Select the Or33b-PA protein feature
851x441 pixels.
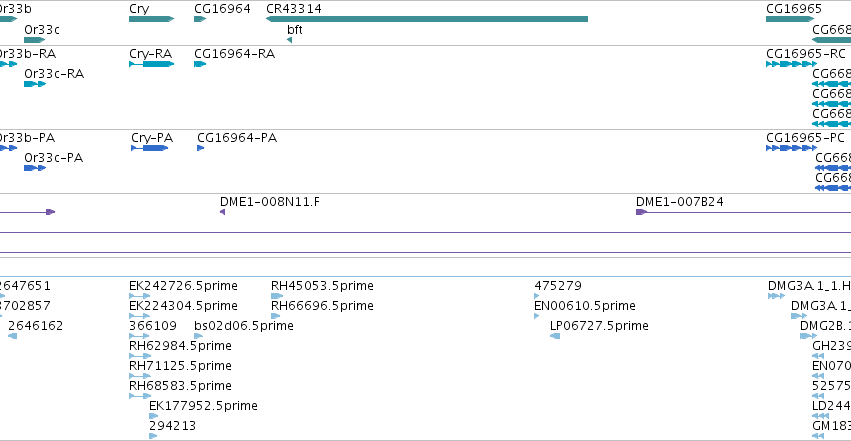pos(8,148)
